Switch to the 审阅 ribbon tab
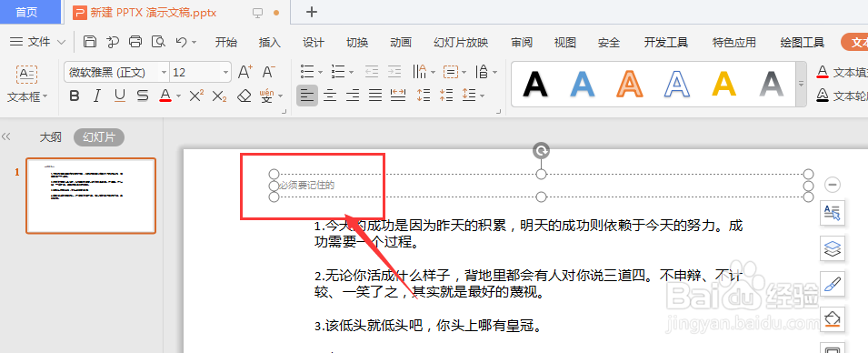Screen dimensions: 868x353 pos(522,43)
